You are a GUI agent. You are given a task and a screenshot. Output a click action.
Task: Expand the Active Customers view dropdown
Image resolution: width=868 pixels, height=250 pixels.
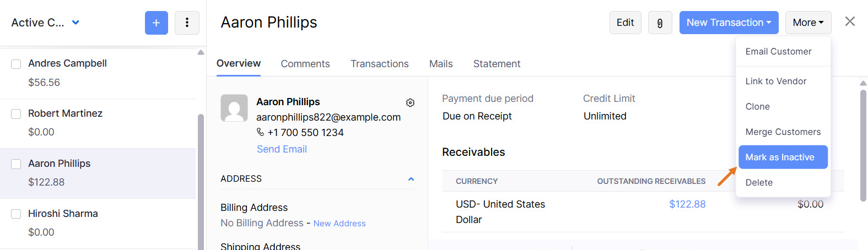pyautogui.click(x=76, y=23)
